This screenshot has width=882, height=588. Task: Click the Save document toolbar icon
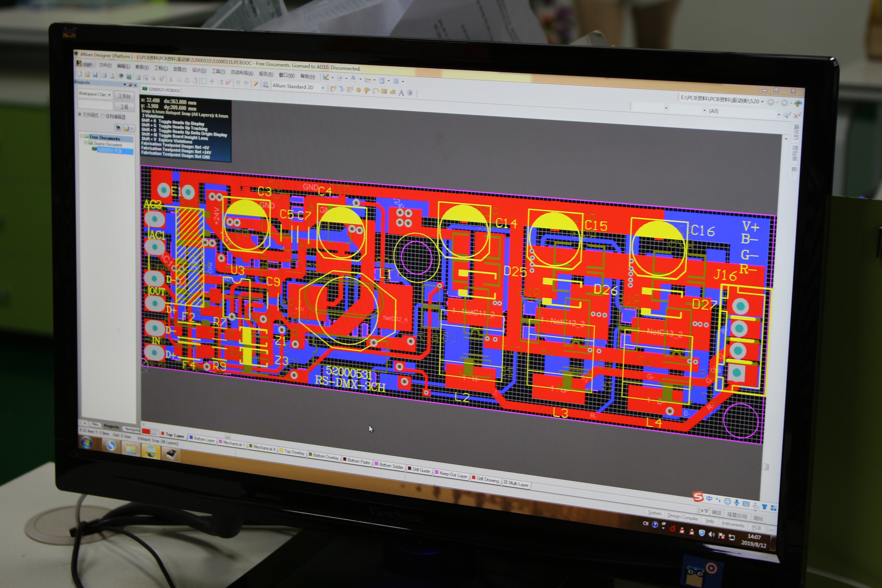tap(95, 75)
